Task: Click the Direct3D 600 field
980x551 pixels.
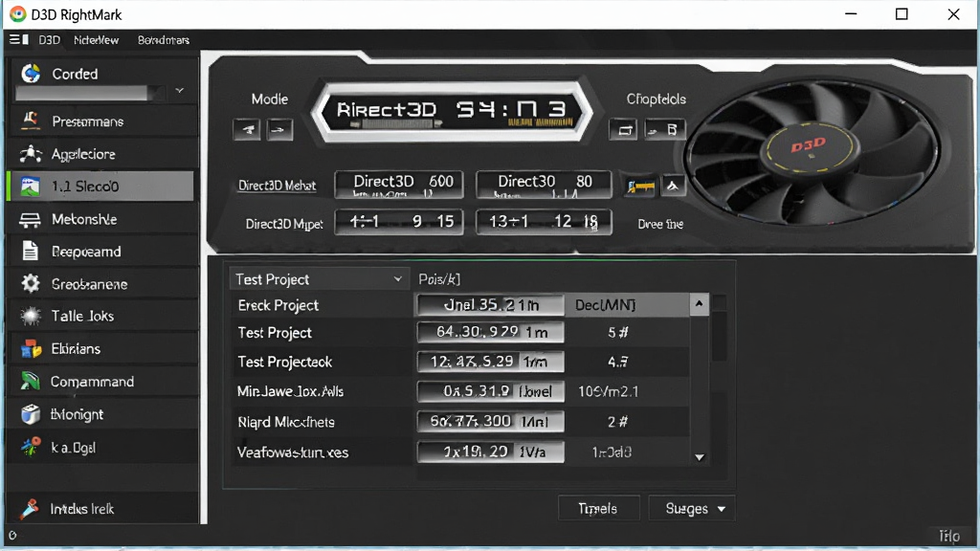Action: click(x=399, y=185)
